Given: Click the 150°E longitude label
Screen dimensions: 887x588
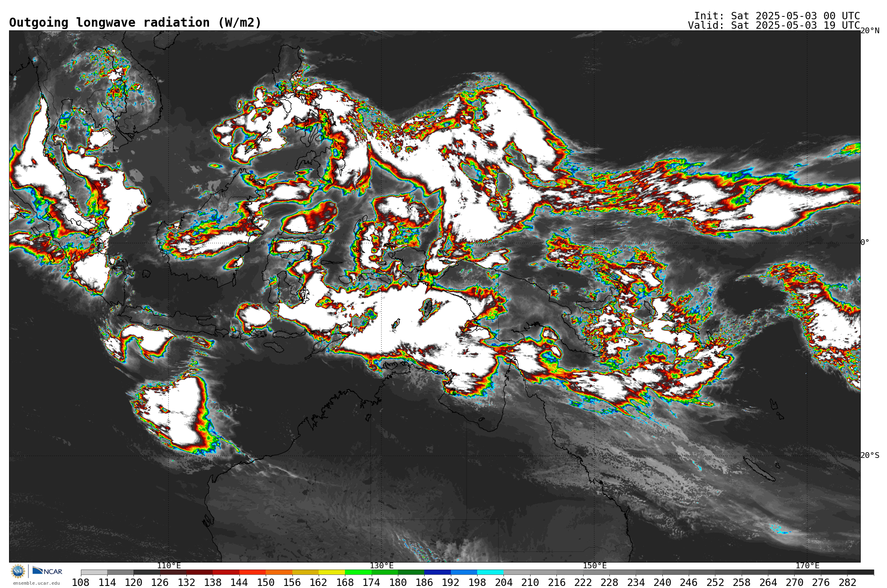Looking at the screenshot, I should pos(595,566).
